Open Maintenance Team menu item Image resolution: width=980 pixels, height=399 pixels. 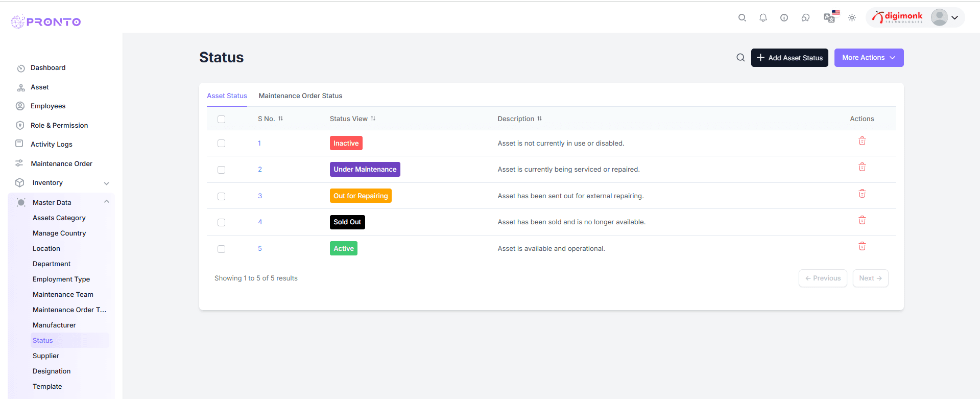63,294
